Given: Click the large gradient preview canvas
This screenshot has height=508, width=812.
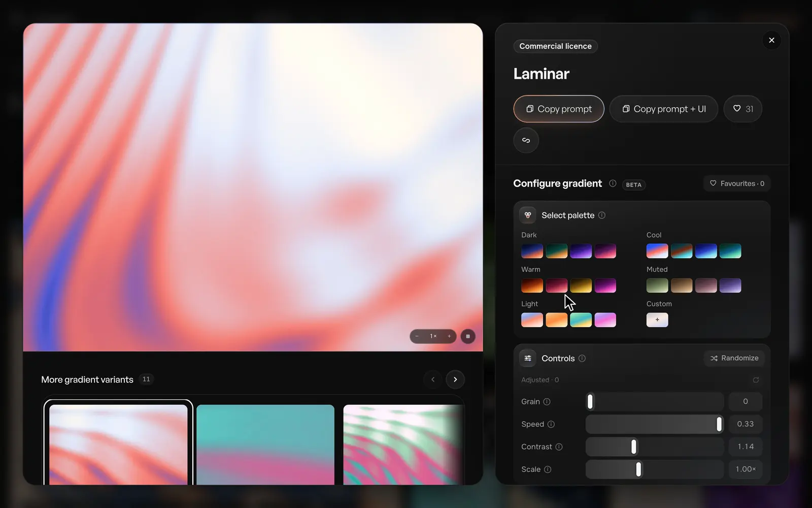Looking at the screenshot, I should coord(253,187).
